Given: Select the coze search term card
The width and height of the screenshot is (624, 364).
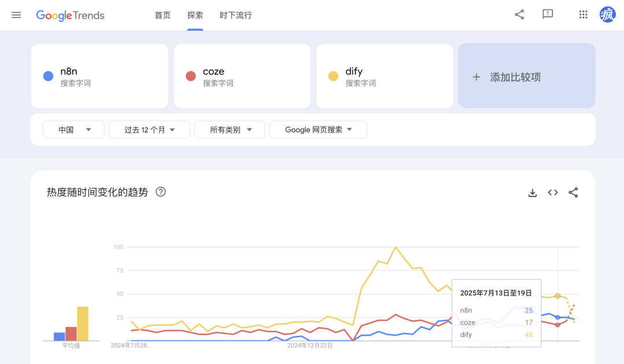Looking at the screenshot, I should [242, 76].
